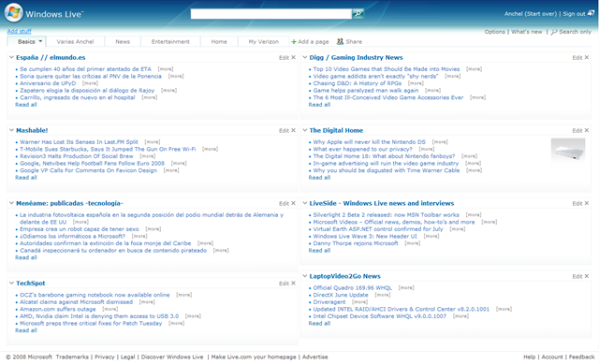Close the TechSpot module
599x364 pixels.
(x=293, y=283)
